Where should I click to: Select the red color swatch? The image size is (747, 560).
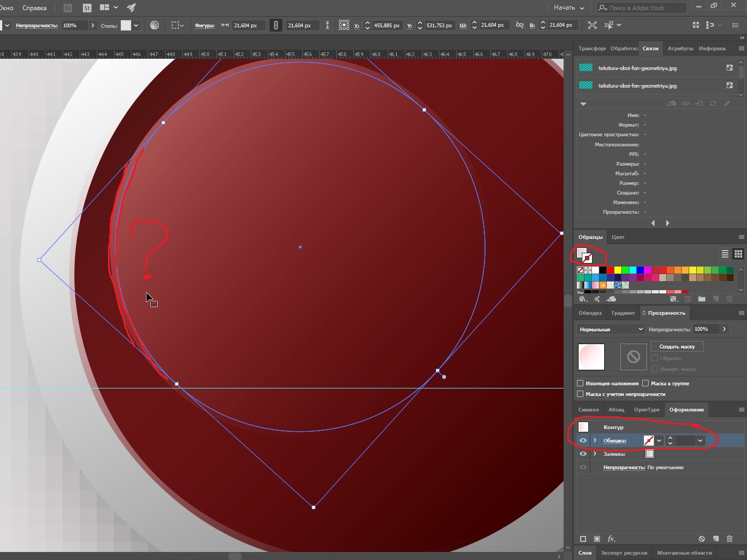[x=610, y=270]
